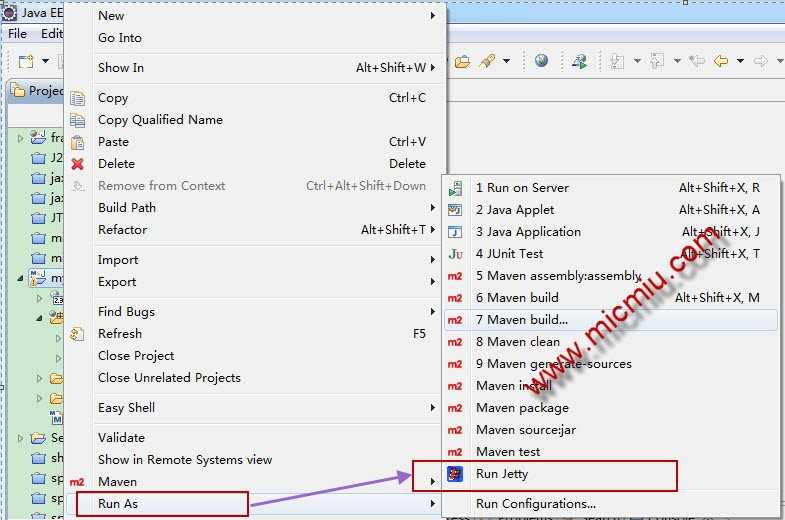Select Go Into from context menu
This screenshot has width=785, height=520.
[x=120, y=38]
